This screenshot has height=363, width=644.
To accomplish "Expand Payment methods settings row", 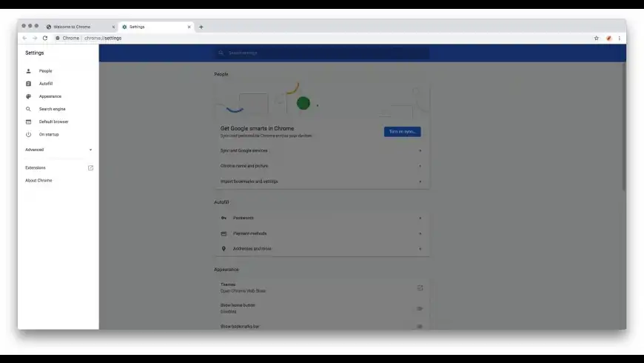I will (x=322, y=233).
